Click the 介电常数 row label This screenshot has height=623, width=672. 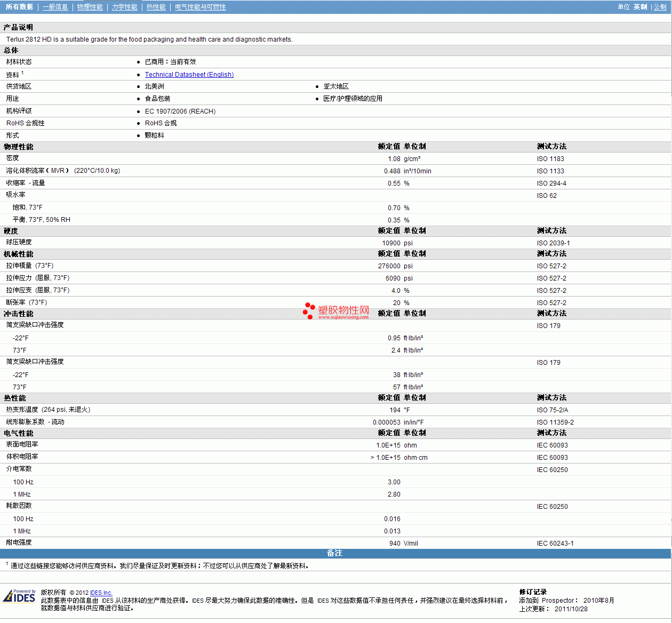(x=19, y=469)
